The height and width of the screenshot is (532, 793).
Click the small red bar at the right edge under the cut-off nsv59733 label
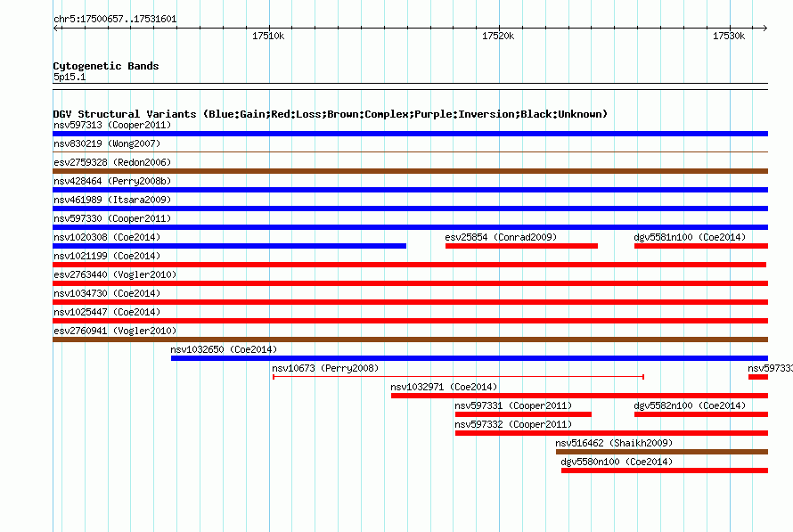[758, 377]
